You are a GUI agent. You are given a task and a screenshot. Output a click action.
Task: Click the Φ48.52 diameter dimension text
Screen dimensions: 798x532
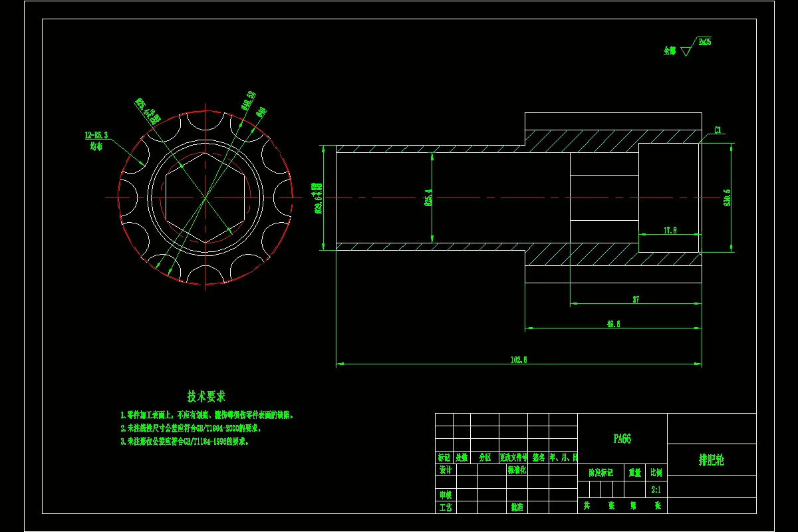(248, 100)
